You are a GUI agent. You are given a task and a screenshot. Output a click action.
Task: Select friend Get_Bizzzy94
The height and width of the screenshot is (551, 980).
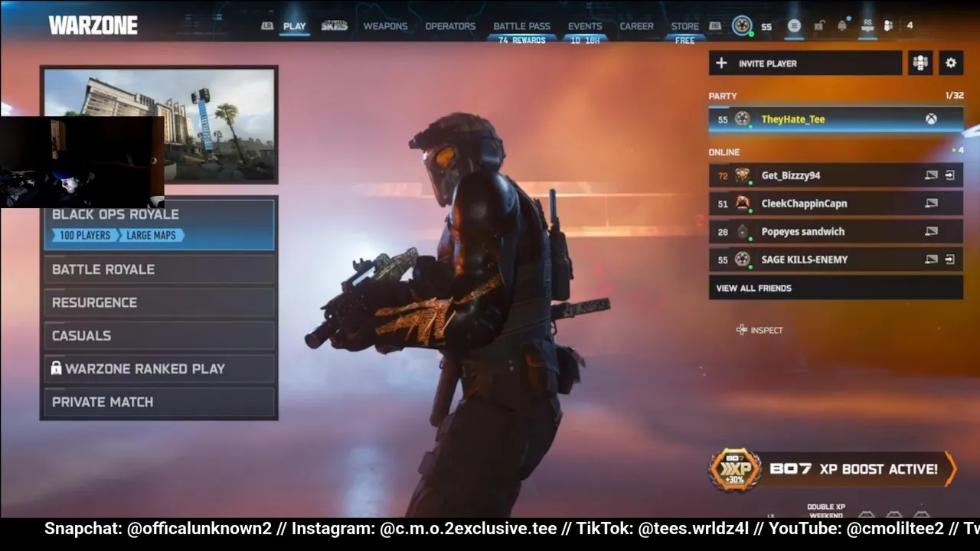pos(835,175)
